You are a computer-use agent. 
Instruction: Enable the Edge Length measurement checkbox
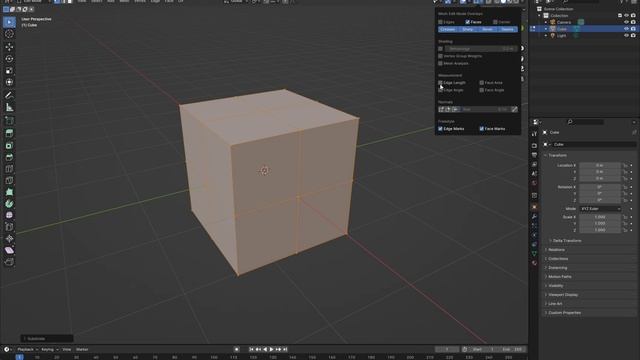(440, 82)
